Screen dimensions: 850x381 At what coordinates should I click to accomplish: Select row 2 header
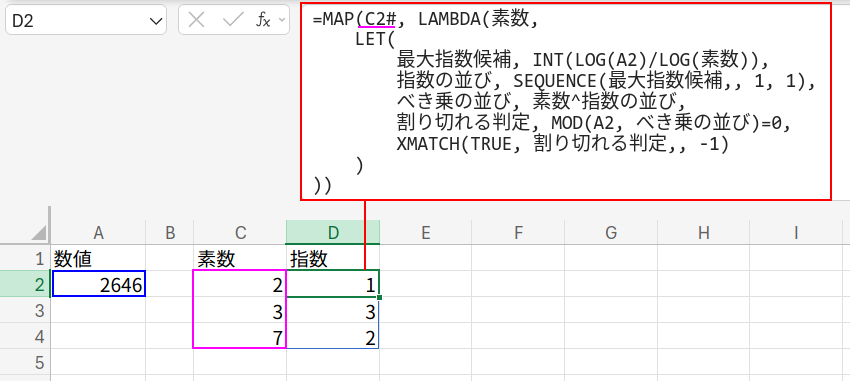(x=25, y=284)
